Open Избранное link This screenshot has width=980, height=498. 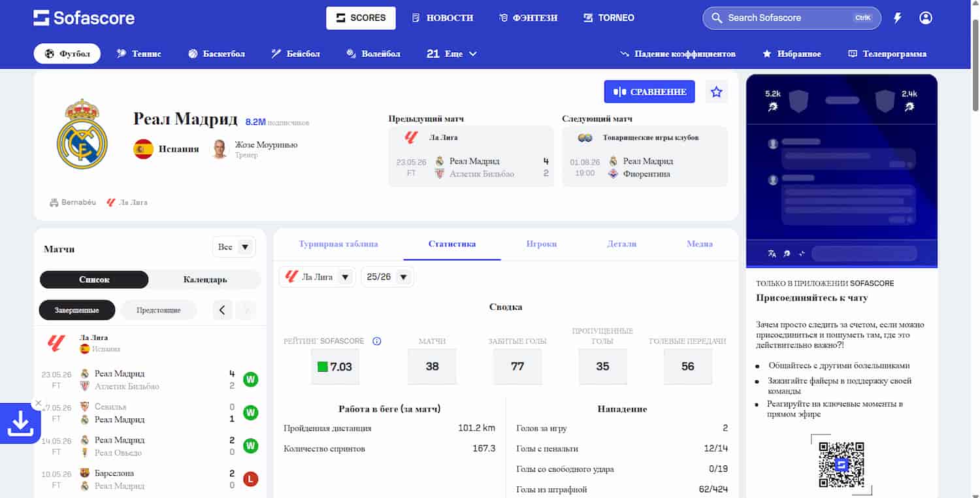click(x=792, y=54)
